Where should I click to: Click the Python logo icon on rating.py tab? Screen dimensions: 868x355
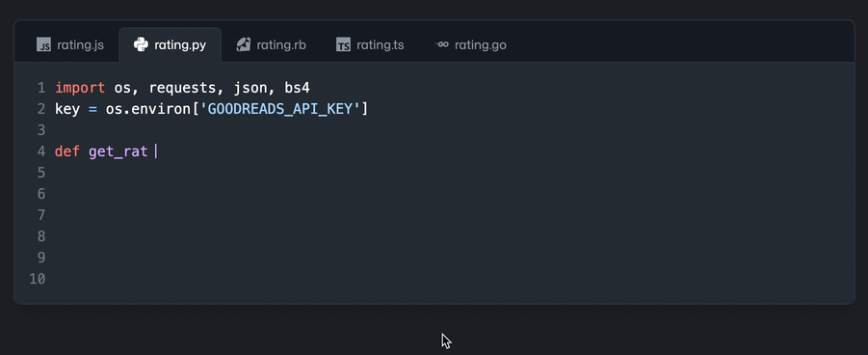(141, 45)
